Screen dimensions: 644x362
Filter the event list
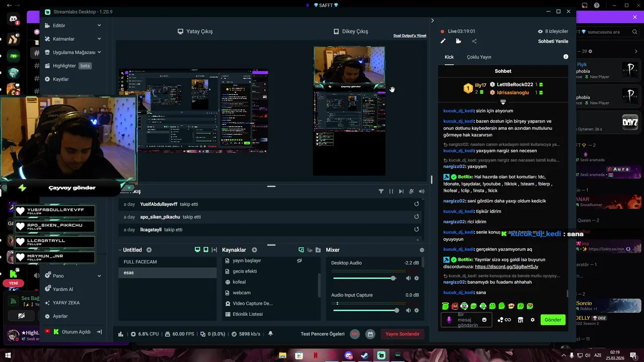tap(381, 192)
